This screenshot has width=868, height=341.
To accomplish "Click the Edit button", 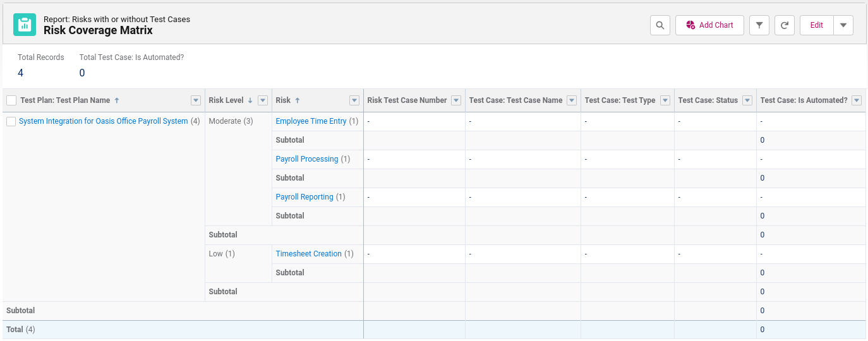I will tap(817, 25).
